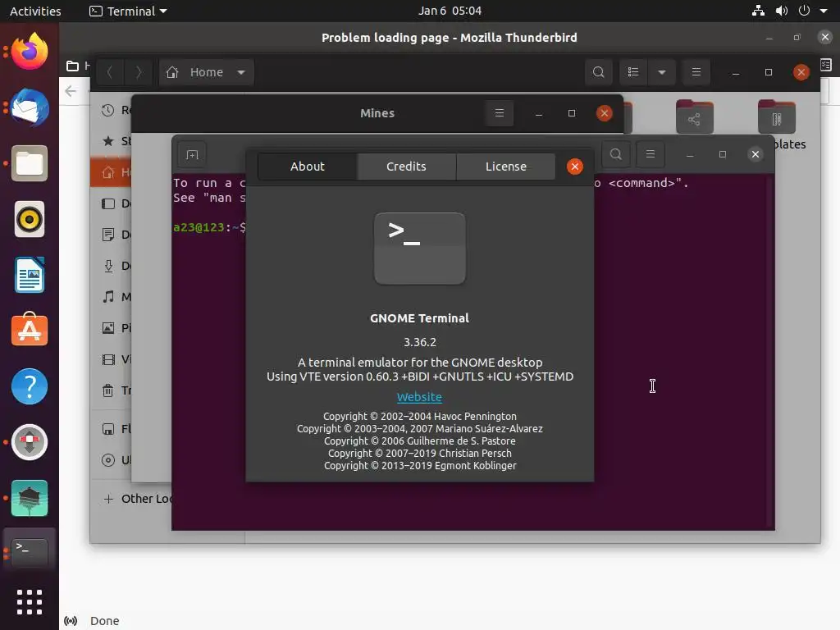Open view options dropdown in Files

pos(662,72)
